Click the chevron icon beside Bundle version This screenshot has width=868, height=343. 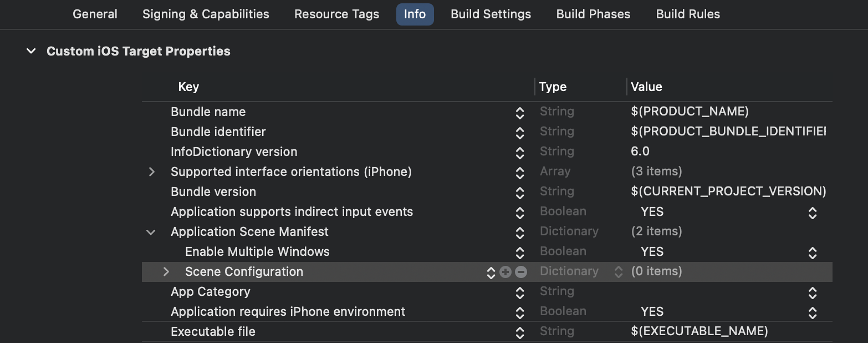coord(520,193)
